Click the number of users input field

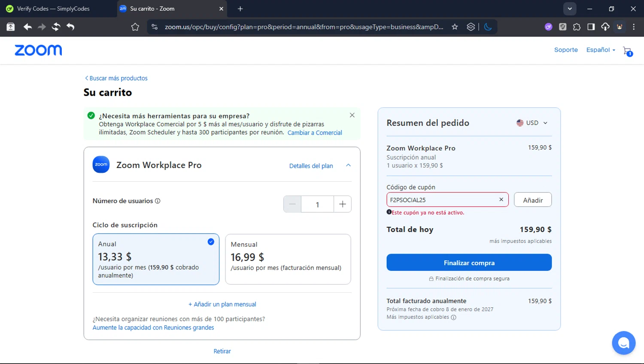click(317, 204)
